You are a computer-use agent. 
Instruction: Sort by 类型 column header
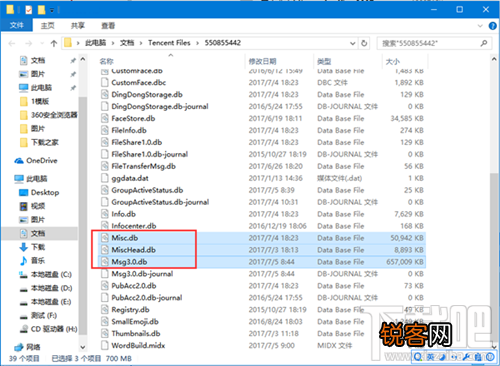(324, 61)
